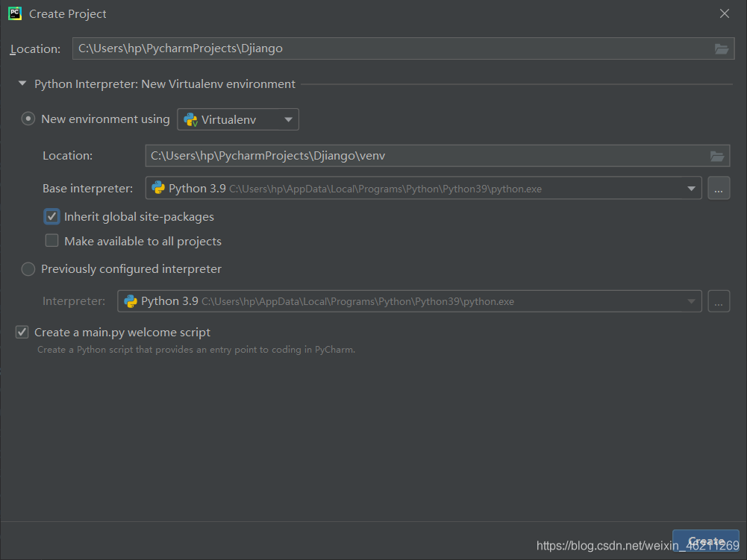Click Python icon in Base interpreter field
Image resolution: width=747 pixels, height=560 pixels.
click(158, 188)
